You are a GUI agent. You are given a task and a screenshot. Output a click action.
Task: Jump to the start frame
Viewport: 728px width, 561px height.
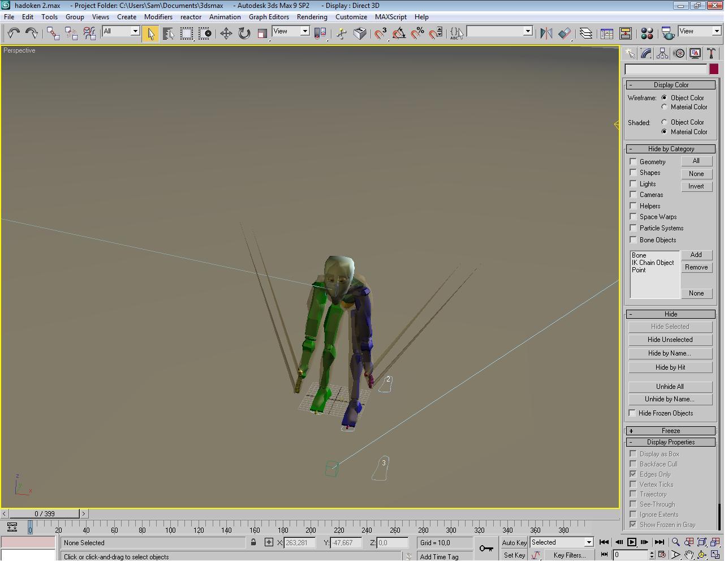[604, 542]
